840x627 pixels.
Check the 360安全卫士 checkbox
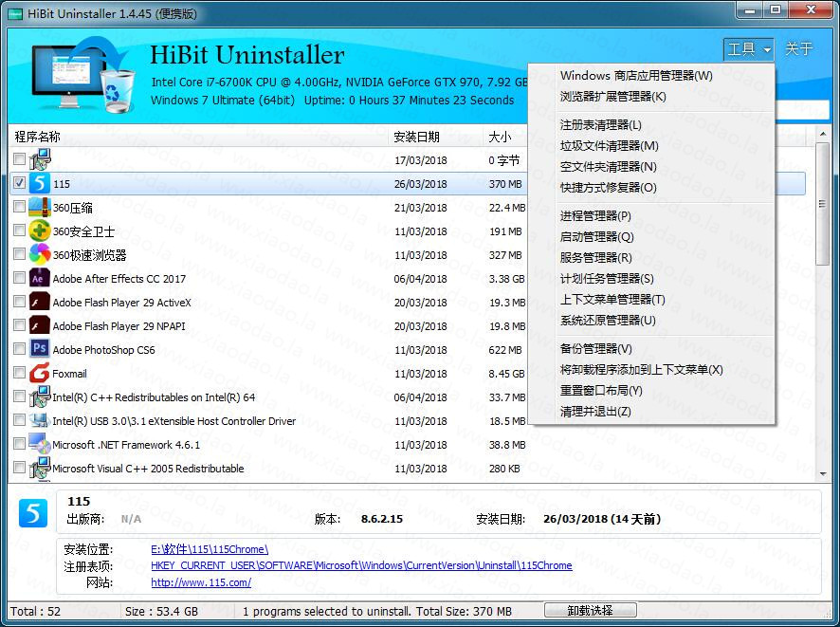coord(19,230)
